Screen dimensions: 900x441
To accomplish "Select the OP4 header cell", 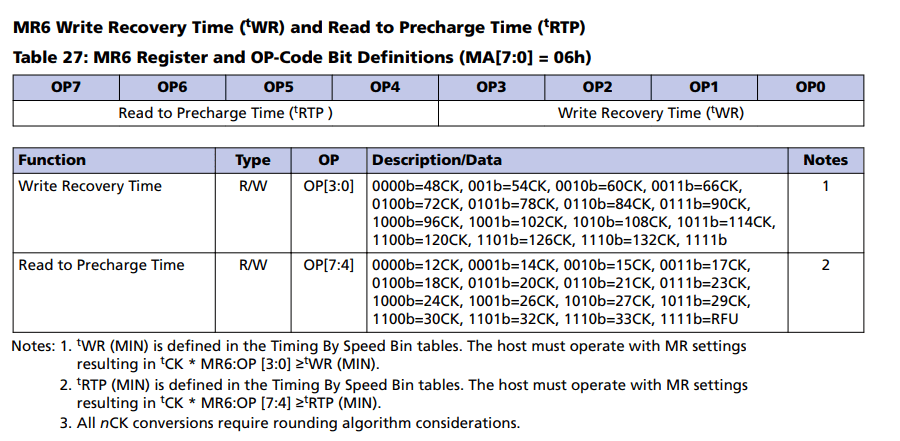I will (x=385, y=88).
